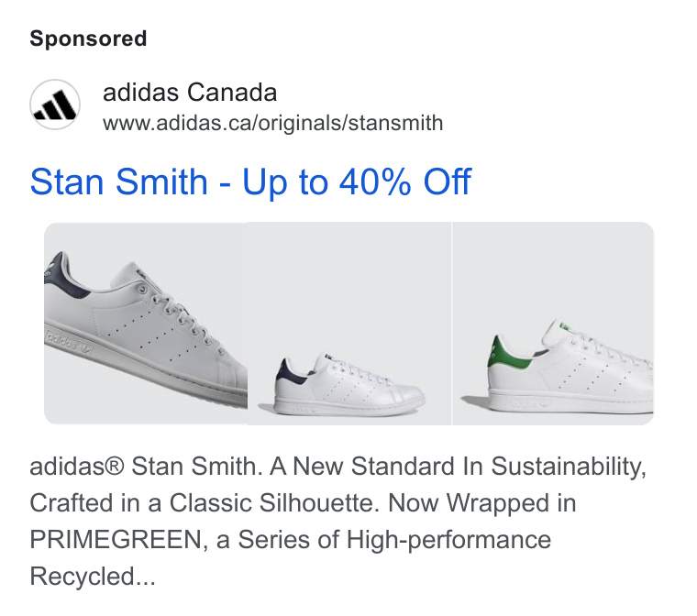Click the word PRIMEGREEN in the description
This screenshot has height=616, width=697.
point(116,540)
